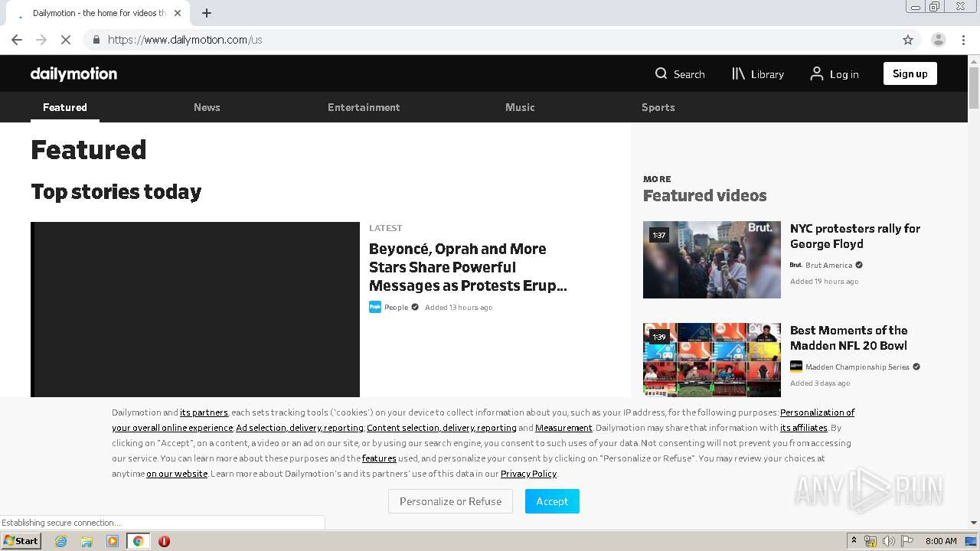Open Windows Explorer folder on the taskbar
Screen dimensions: 980x551
pos(87,541)
